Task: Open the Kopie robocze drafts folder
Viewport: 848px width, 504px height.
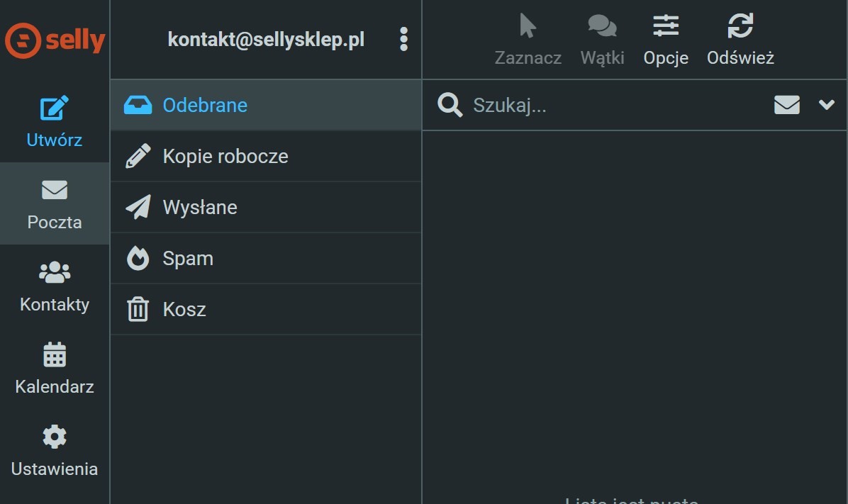Action: [225, 156]
